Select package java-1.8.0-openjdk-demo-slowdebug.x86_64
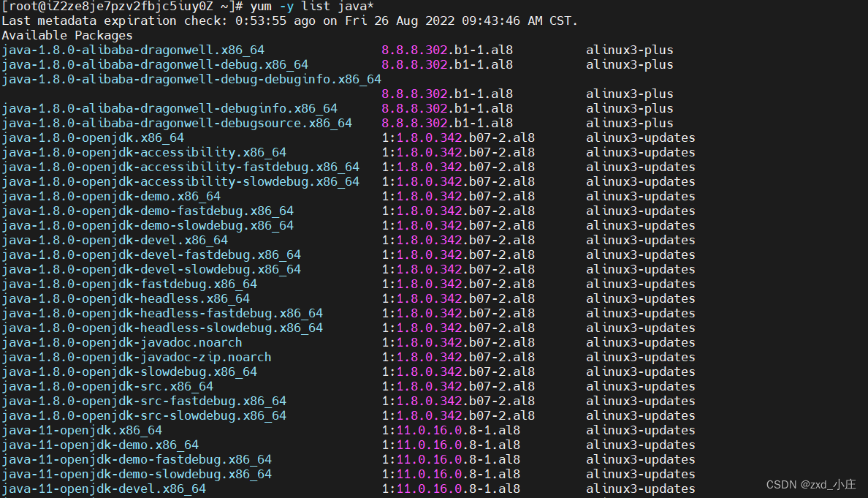This screenshot has width=868, height=498. click(148, 225)
